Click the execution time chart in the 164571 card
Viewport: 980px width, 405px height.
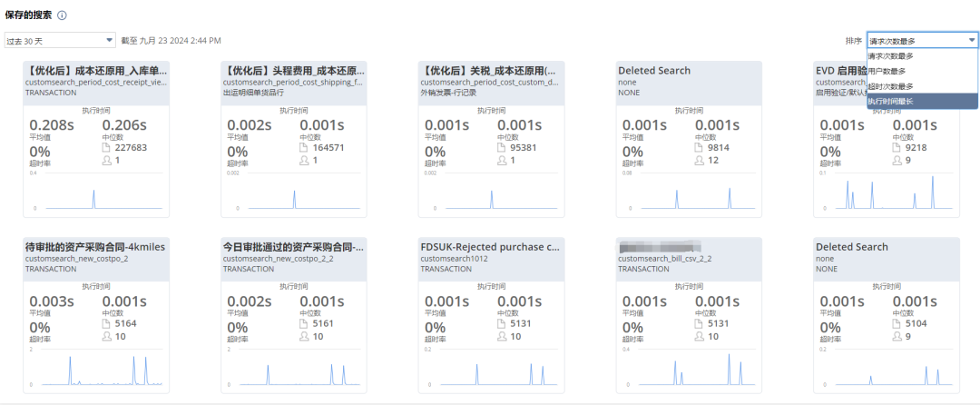coord(294,191)
